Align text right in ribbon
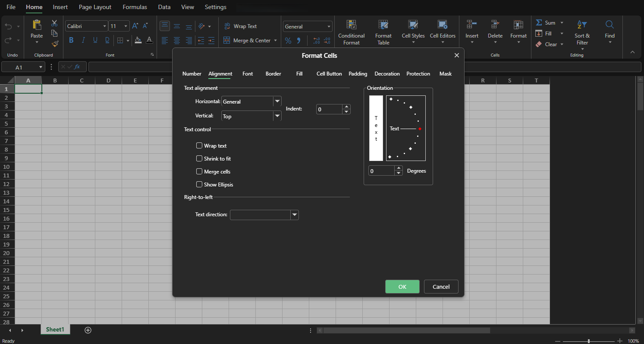The image size is (644, 344). 188,41
